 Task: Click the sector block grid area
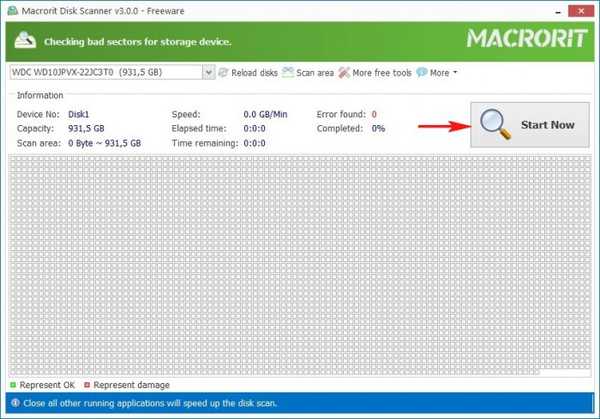click(300, 265)
